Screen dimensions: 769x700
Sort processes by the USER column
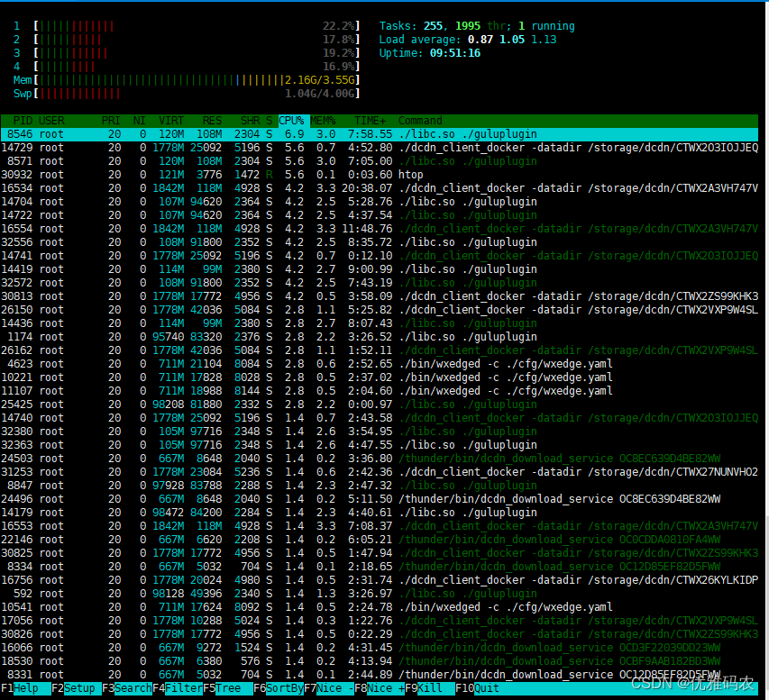point(51,120)
